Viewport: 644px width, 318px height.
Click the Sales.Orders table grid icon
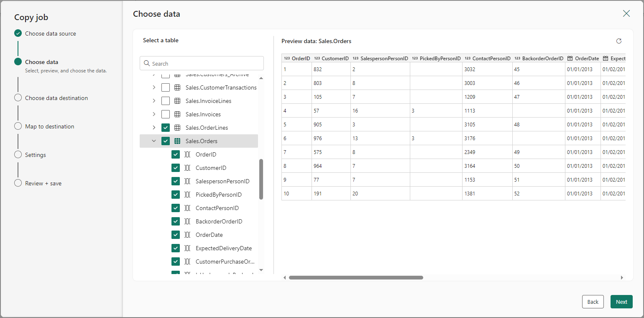click(x=177, y=141)
